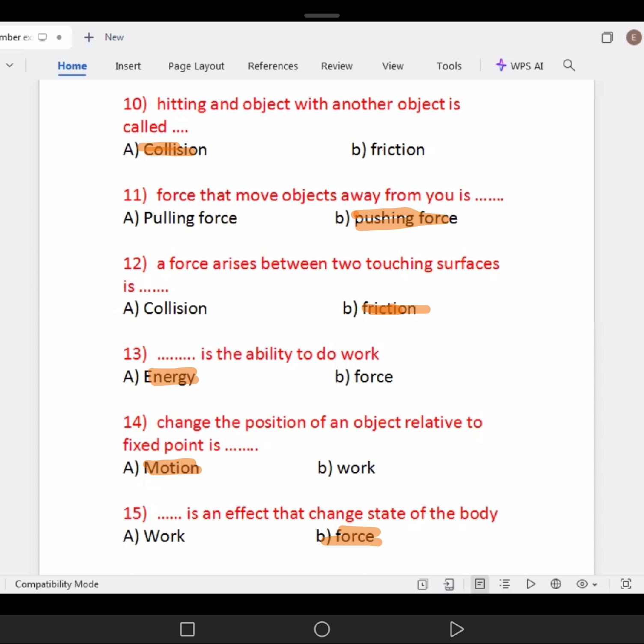Switch to outline list view icon

505,584
